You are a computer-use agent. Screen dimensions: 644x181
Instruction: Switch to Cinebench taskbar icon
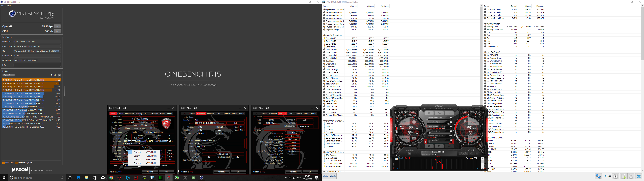(x=201, y=178)
